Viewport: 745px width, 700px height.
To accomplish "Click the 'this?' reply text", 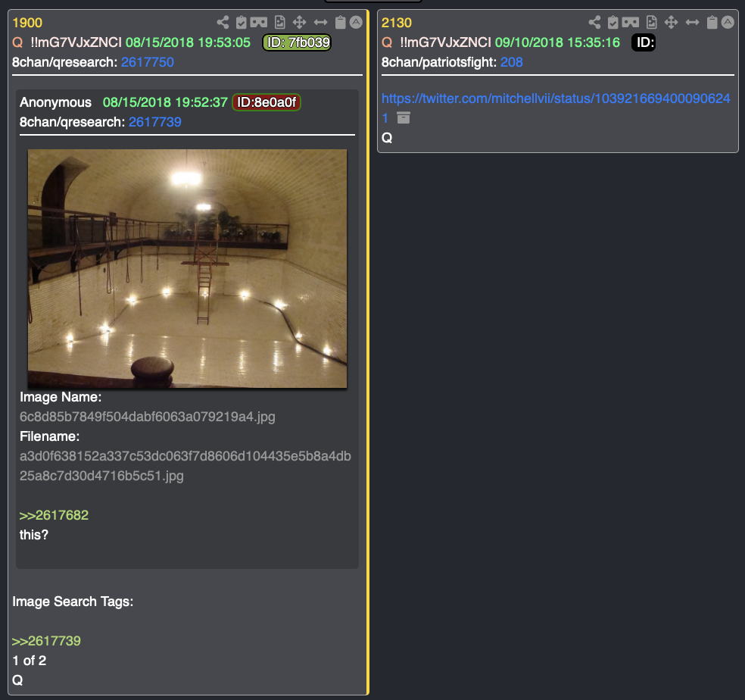I will pyautogui.click(x=34, y=535).
